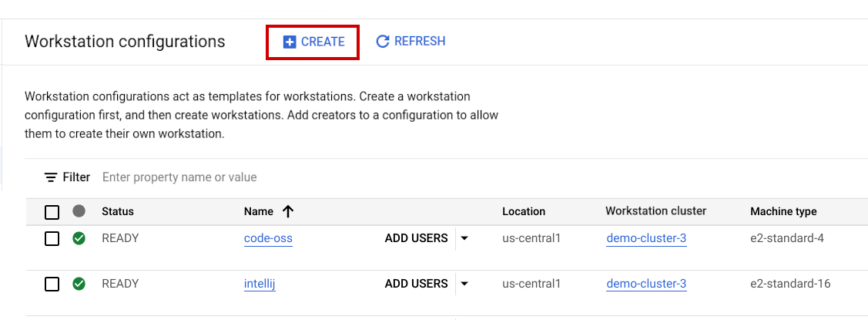
Task: Toggle the select-all checkbox in table header
Action: click(52, 212)
